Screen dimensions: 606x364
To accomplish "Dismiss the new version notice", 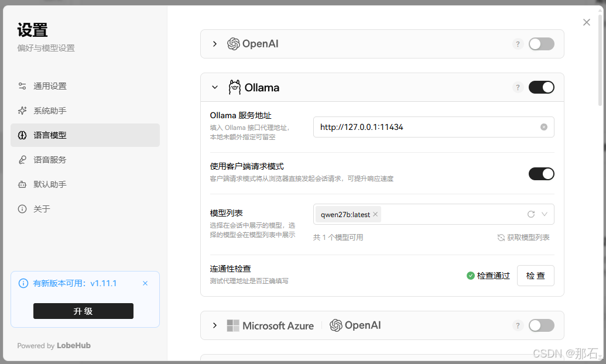I will pyautogui.click(x=145, y=283).
